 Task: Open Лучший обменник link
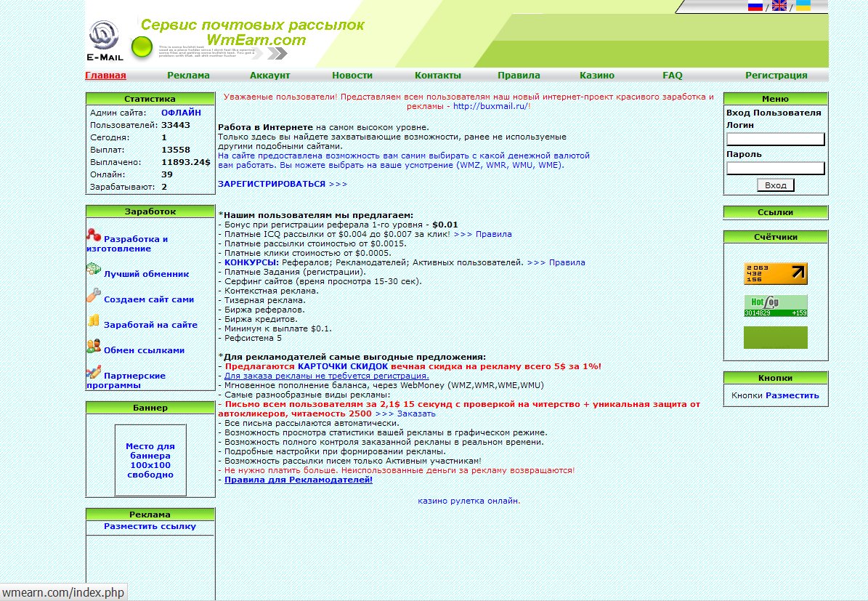[x=146, y=274]
